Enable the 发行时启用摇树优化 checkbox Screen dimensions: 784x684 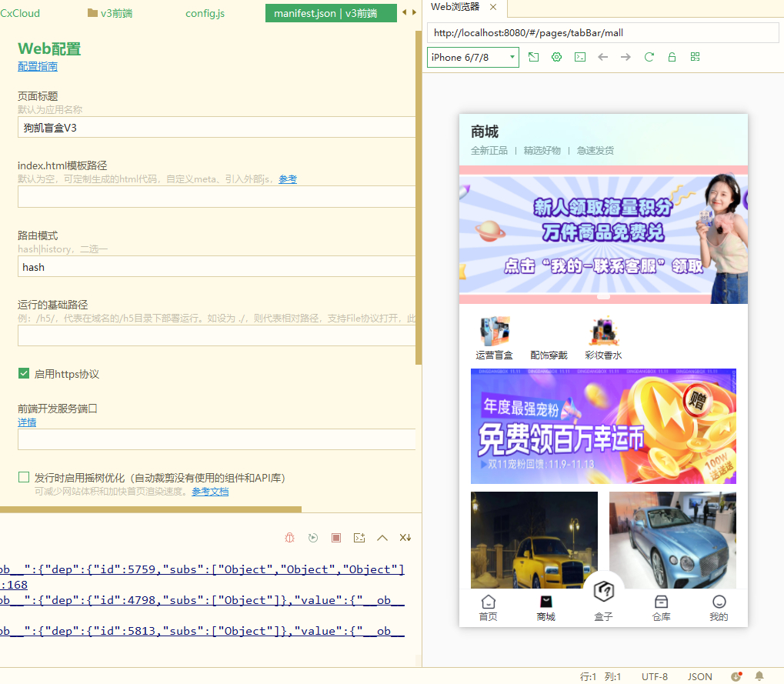coord(24,478)
